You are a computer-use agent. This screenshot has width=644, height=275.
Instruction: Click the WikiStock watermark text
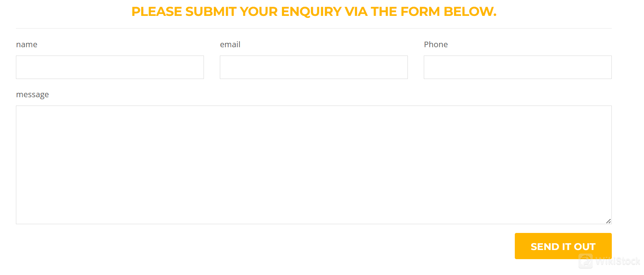click(617, 262)
